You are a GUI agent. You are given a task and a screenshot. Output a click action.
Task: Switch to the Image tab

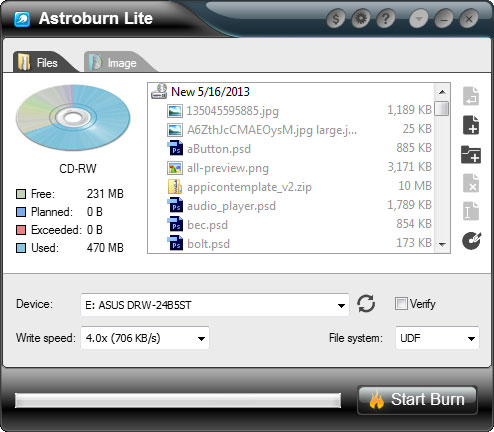coord(118,62)
